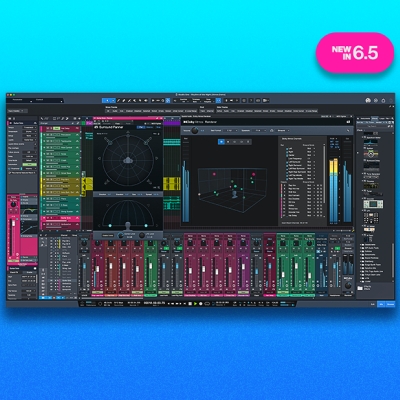Image resolution: width=400 pixels, height=400 pixels.
Task: Click the top center speaker icon in panner
Action: click(x=128, y=135)
